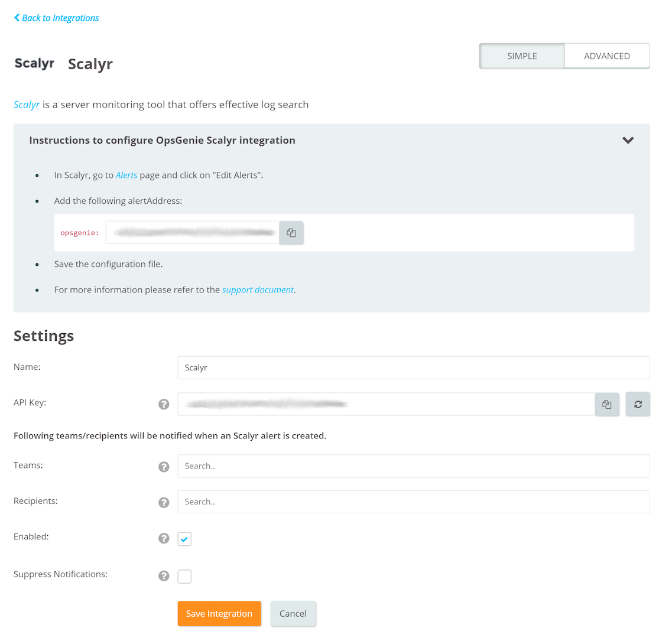
Task: Open the support document link
Action: point(258,289)
